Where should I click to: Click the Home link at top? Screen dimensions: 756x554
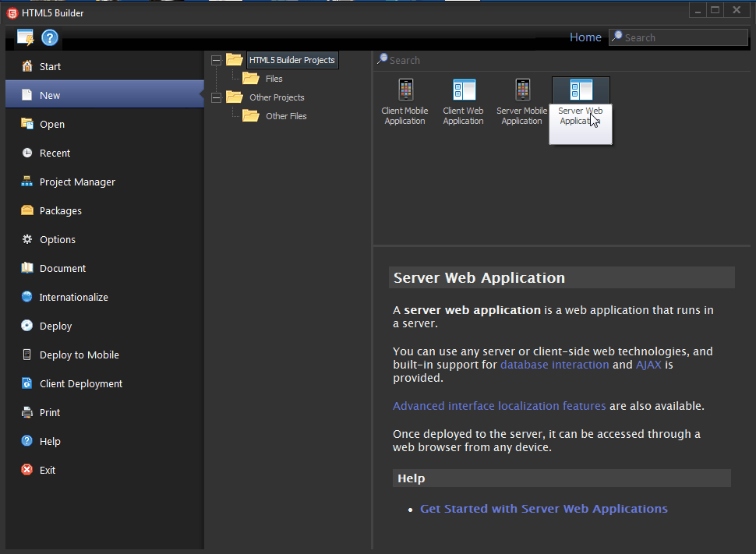[585, 37]
